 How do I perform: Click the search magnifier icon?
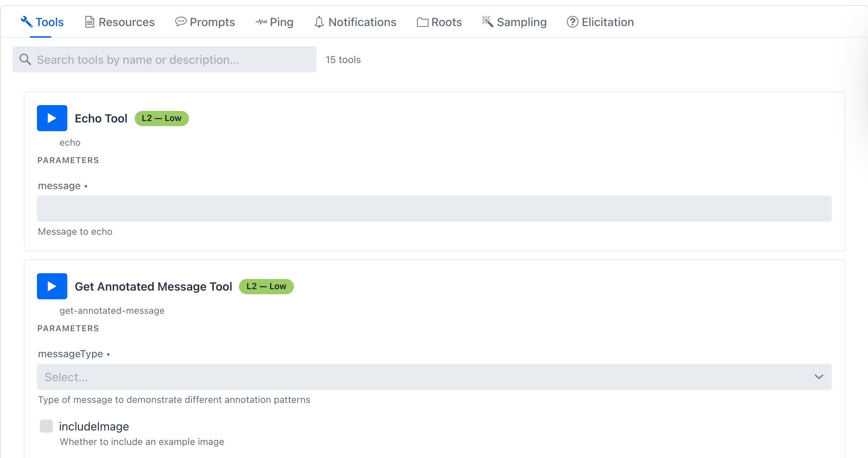point(25,59)
